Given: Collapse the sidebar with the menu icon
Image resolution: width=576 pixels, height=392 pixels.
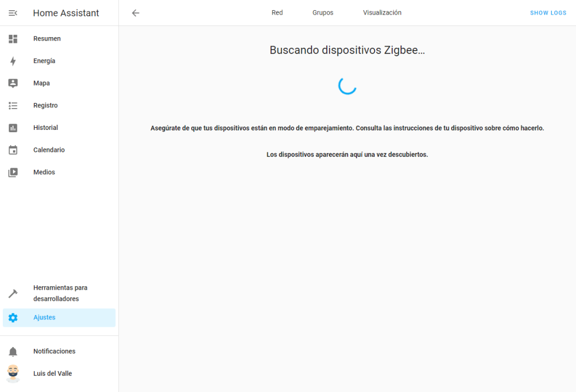Looking at the screenshot, I should [13, 13].
